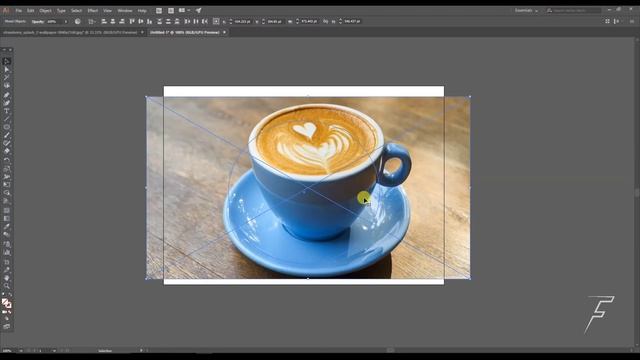This screenshot has width=640, height=360.
Task: Expand the Opacity value dropdown arrow
Action: (x=66, y=21)
